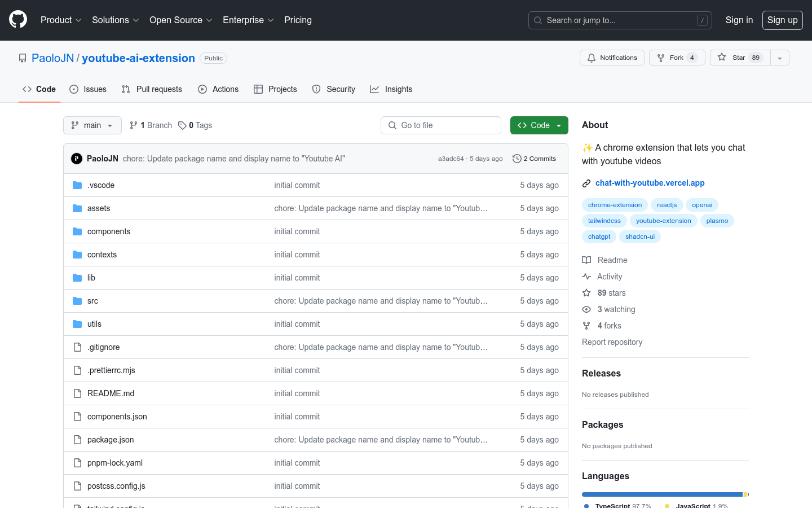812x508 pixels.
Task: Click the fork icon next to 4 forks
Action: point(586,326)
